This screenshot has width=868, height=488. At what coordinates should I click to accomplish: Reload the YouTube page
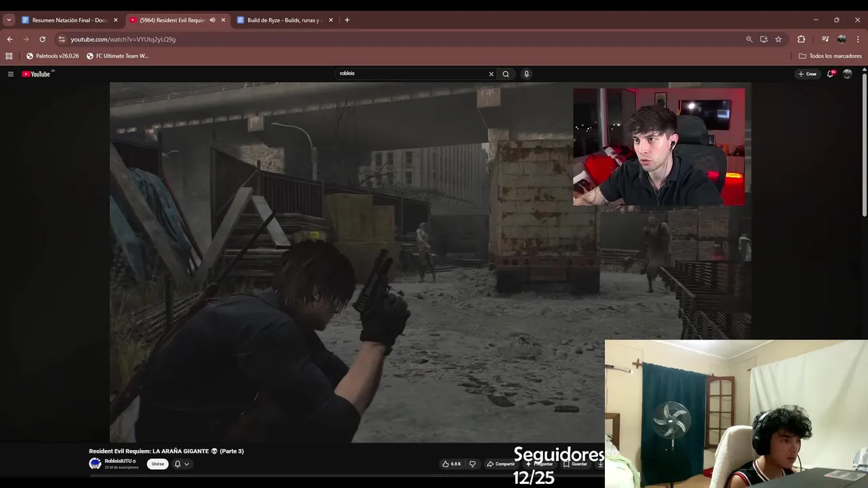click(42, 39)
